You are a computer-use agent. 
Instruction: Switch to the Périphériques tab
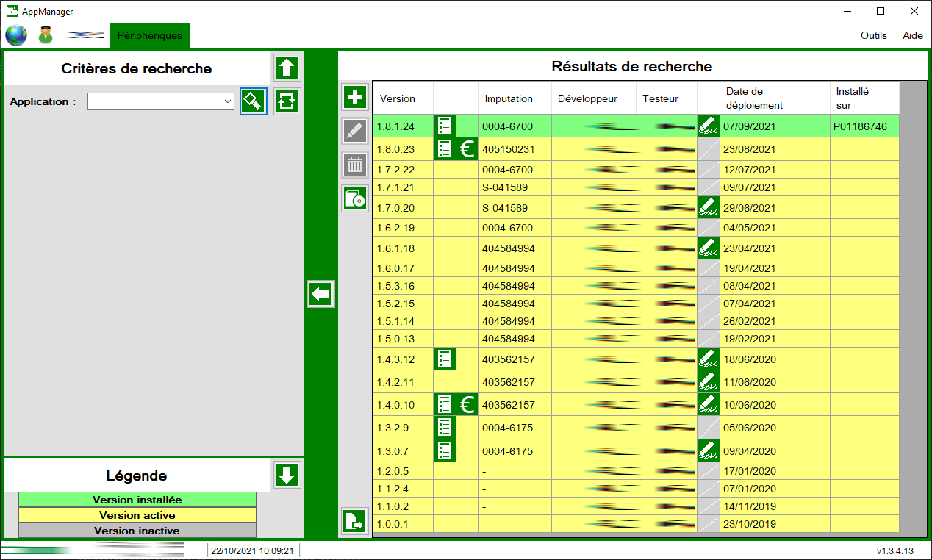click(x=150, y=35)
